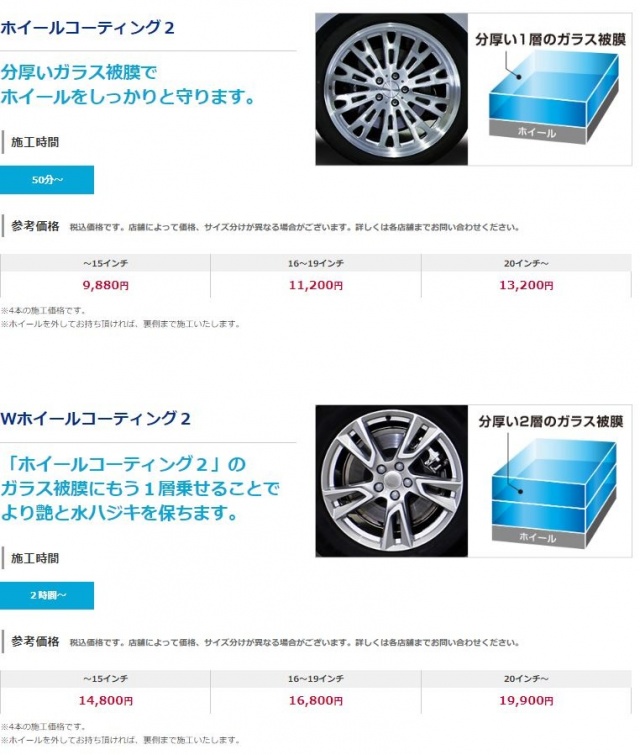This screenshot has height=755, width=640.
Task: Click the ホイールコーティング２ heading
Action: [87, 28]
